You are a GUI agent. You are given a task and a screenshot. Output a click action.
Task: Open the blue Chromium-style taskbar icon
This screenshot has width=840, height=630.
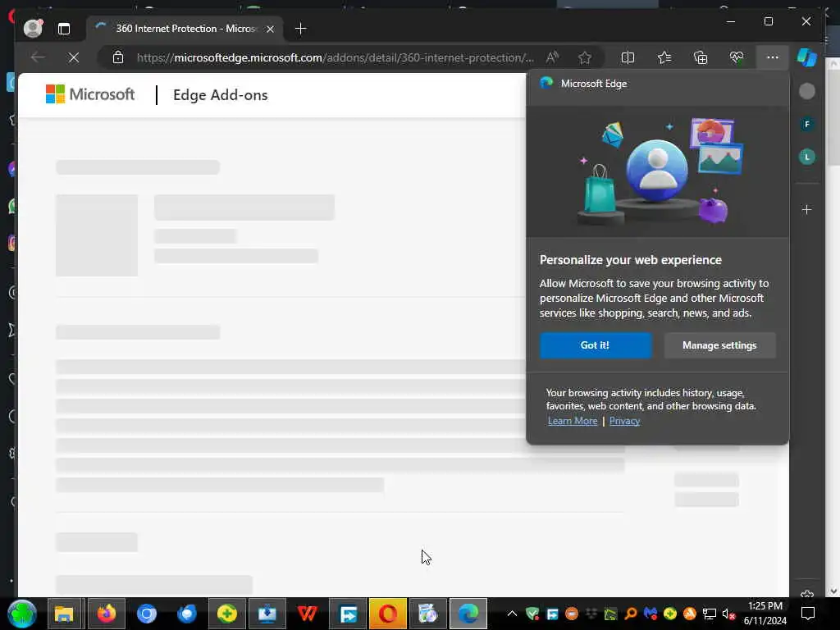pos(146,614)
